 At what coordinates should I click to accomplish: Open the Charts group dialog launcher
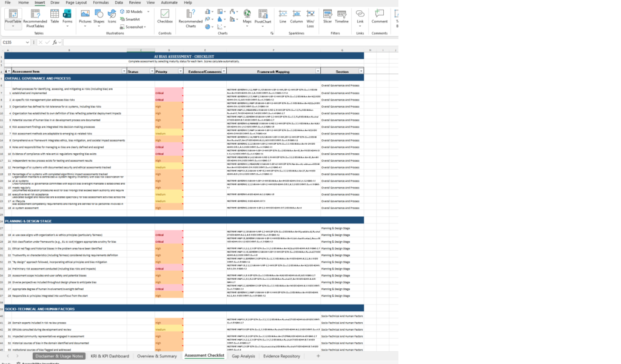coord(272,33)
